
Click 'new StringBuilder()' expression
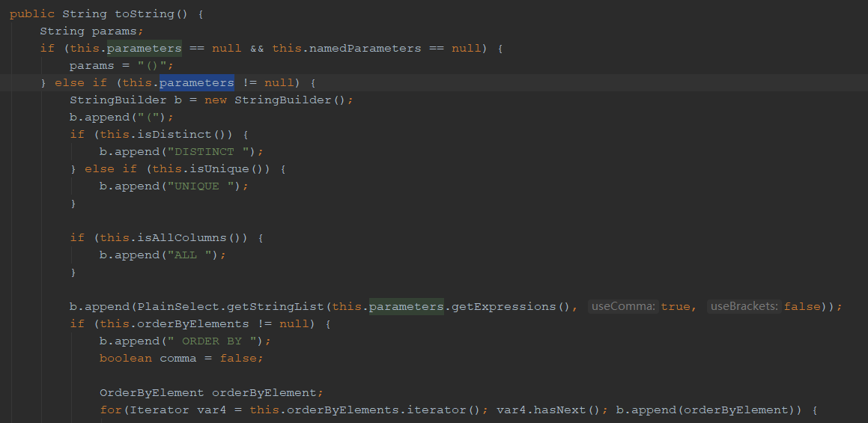point(275,100)
